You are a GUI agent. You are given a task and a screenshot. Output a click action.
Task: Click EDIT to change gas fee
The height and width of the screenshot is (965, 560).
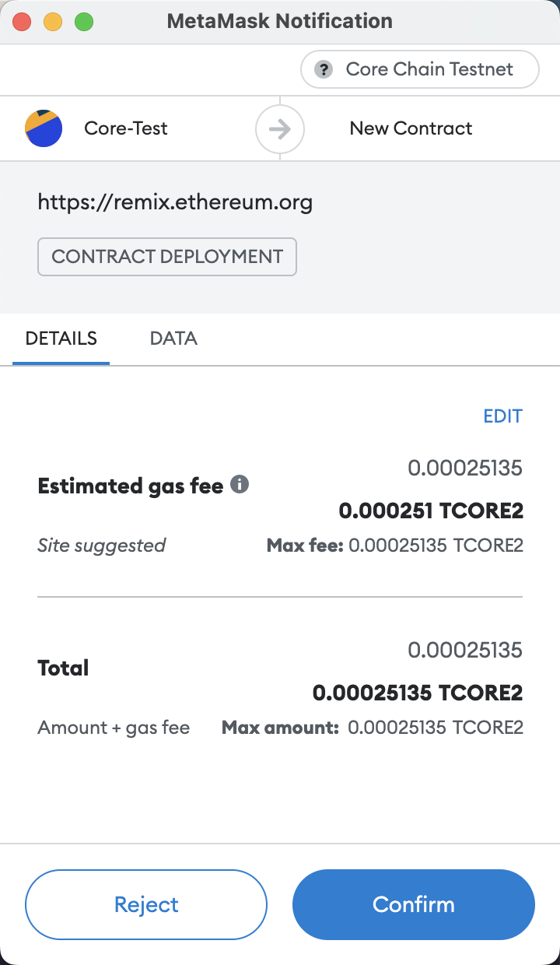click(502, 416)
